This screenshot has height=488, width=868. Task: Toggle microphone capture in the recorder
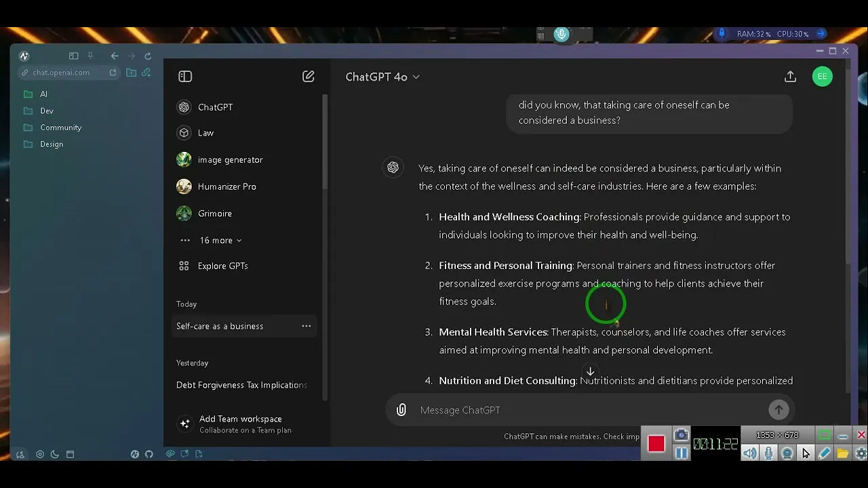point(768,453)
